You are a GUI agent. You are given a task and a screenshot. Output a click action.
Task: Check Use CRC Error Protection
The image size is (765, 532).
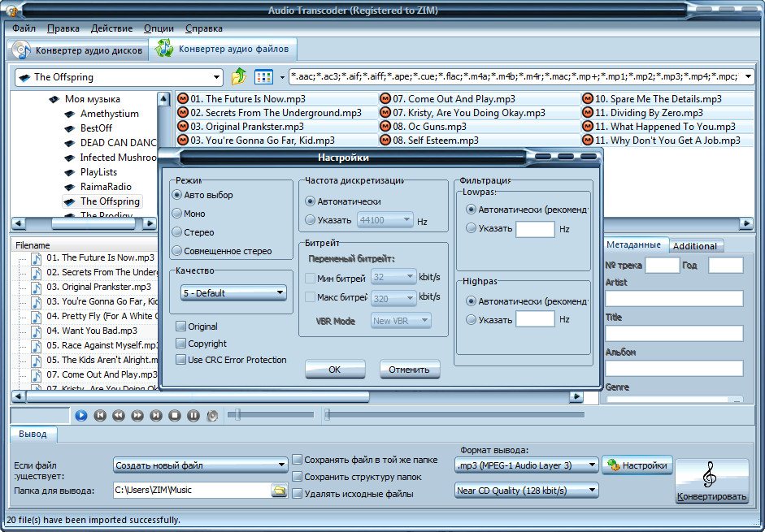[x=181, y=360]
